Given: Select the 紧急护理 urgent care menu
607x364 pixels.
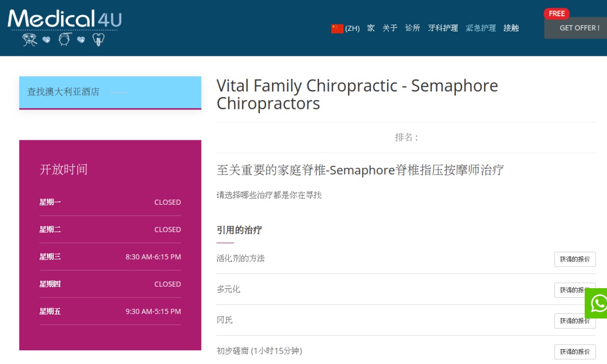Looking at the screenshot, I should [x=480, y=28].
